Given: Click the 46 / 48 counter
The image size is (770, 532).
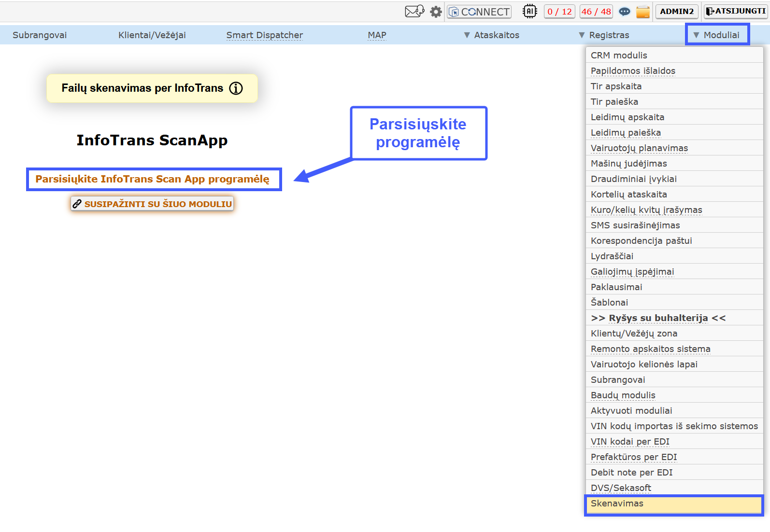Looking at the screenshot, I should click(597, 12).
